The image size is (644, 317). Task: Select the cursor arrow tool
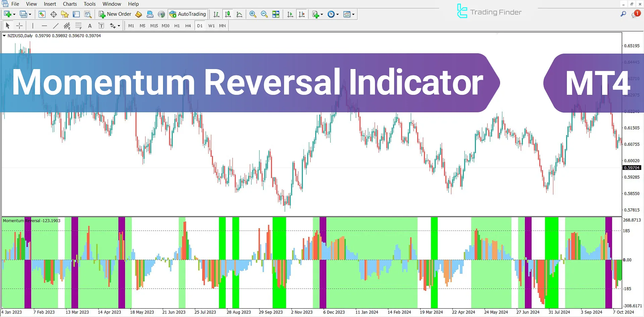[x=8, y=25]
